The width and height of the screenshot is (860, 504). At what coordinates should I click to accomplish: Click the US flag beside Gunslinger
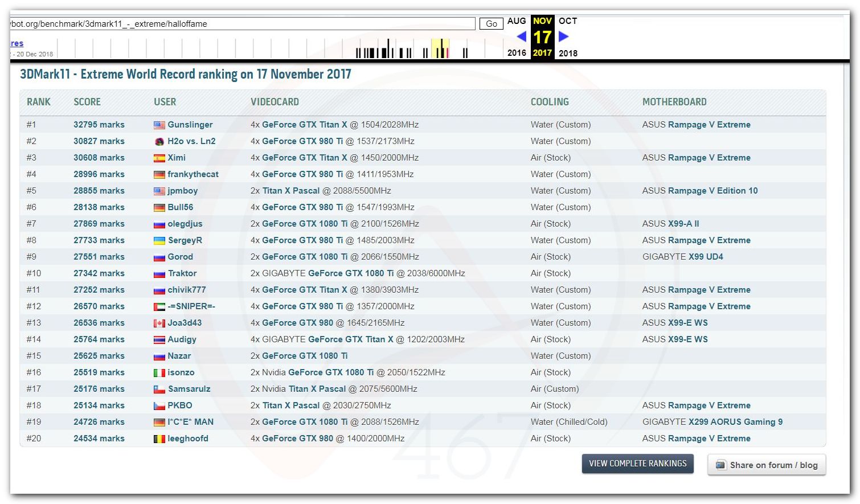point(159,125)
